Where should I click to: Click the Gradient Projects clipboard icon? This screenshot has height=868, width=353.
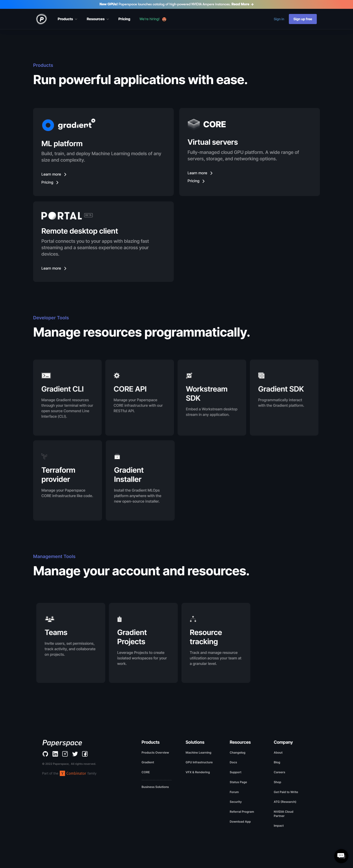pyautogui.click(x=120, y=619)
